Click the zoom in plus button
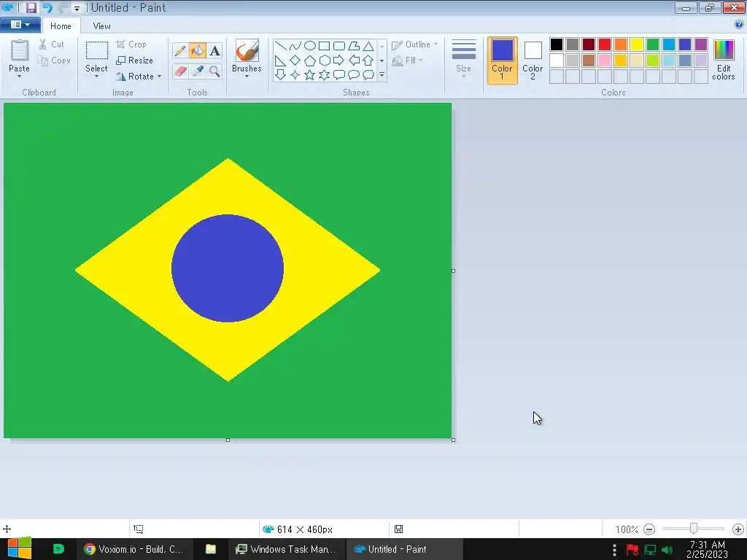 pos(738,529)
